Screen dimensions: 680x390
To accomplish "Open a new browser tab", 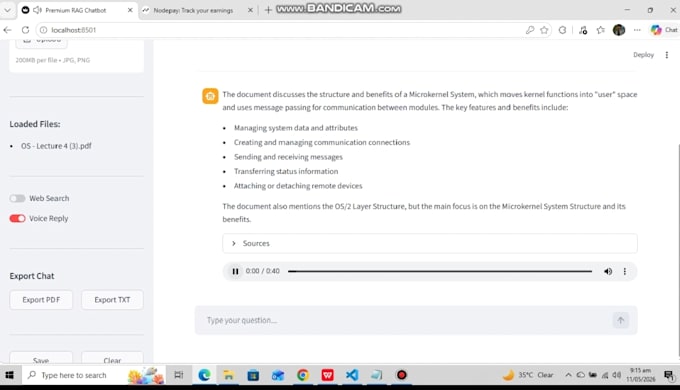I will click(x=268, y=10).
